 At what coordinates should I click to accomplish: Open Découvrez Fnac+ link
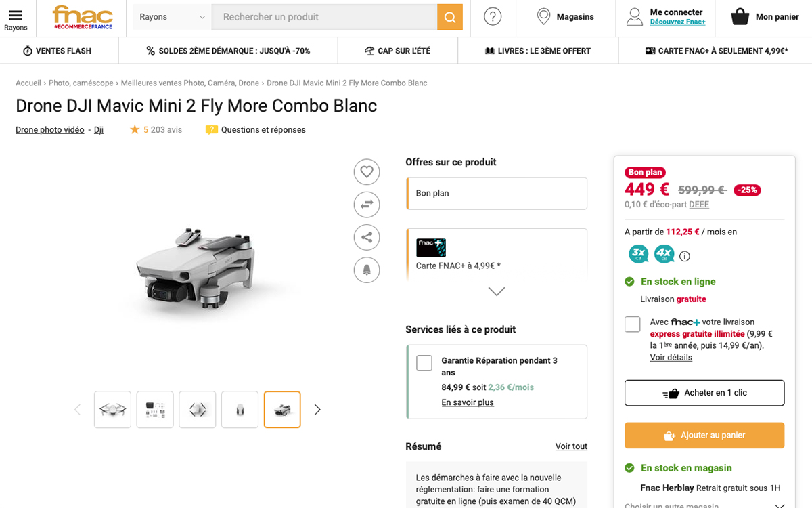(x=677, y=22)
